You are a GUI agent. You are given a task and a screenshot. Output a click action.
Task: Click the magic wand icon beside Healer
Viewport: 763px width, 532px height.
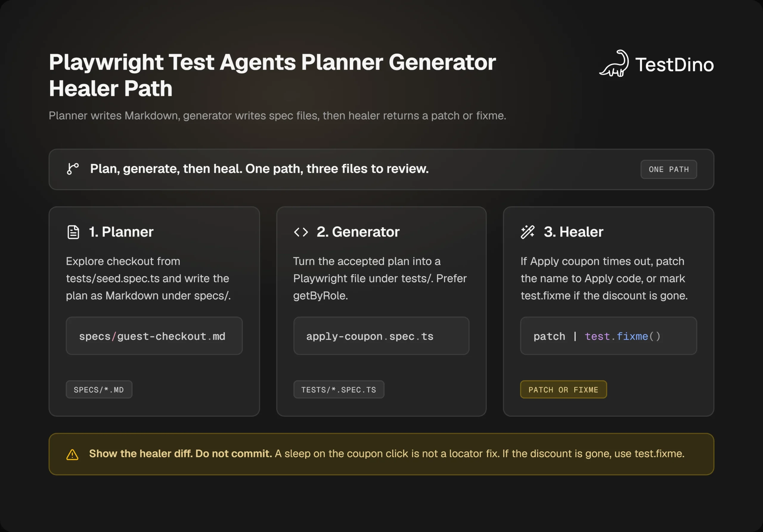(528, 232)
